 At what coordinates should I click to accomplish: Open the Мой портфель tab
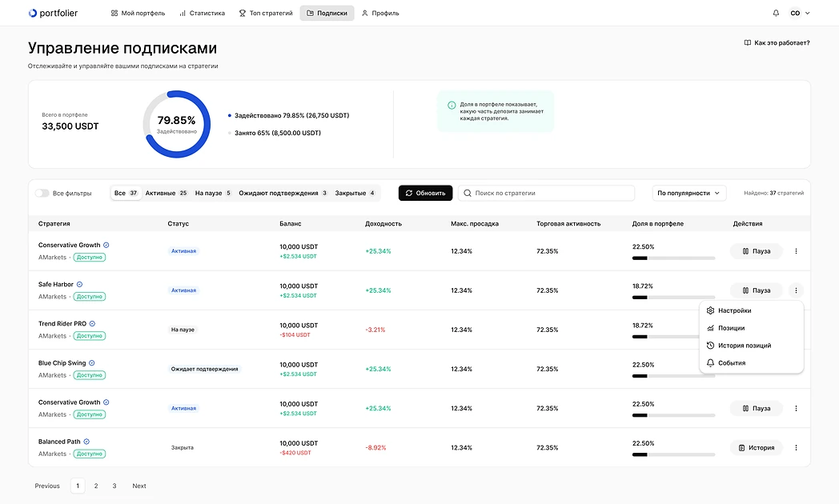[x=138, y=13]
